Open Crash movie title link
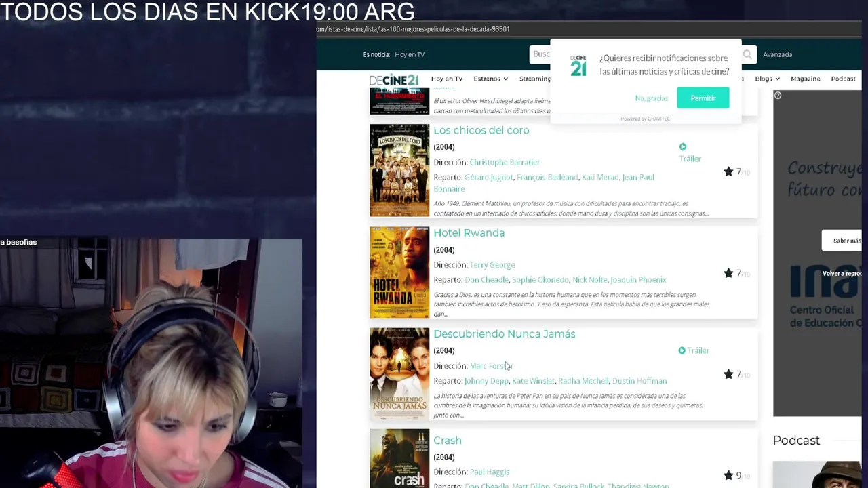The image size is (868, 488). (x=447, y=440)
